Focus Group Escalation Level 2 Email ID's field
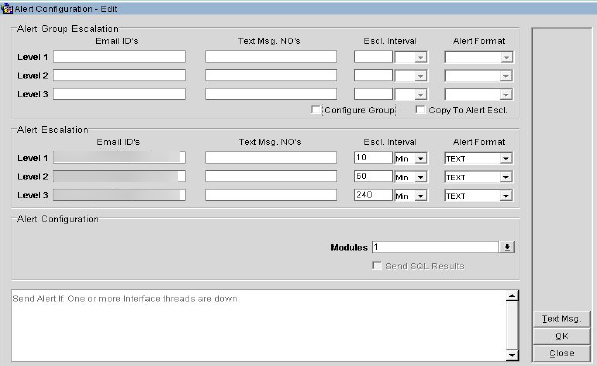The width and height of the screenshot is (597, 366). [120, 75]
